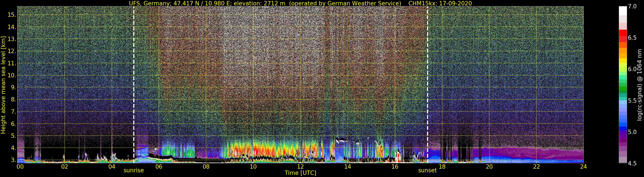Click the "11." tick on the height axis
Screen dimensions: 644x177
[x=12, y=63]
